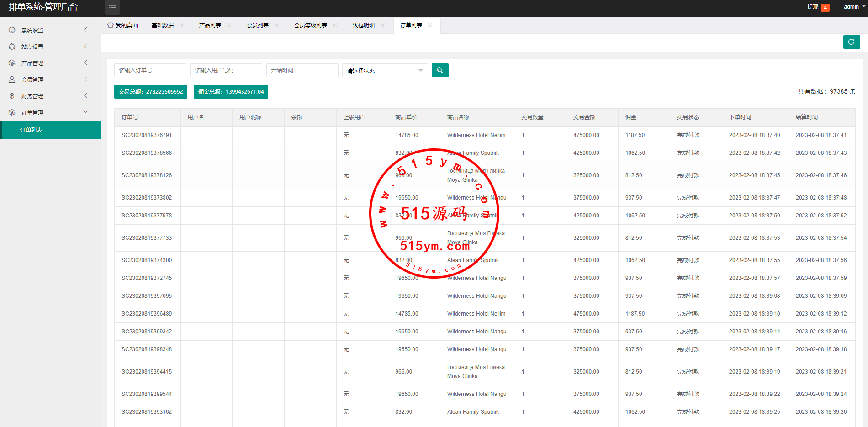Switch to the 会员列表 tab
868x427 pixels.
[x=258, y=26]
